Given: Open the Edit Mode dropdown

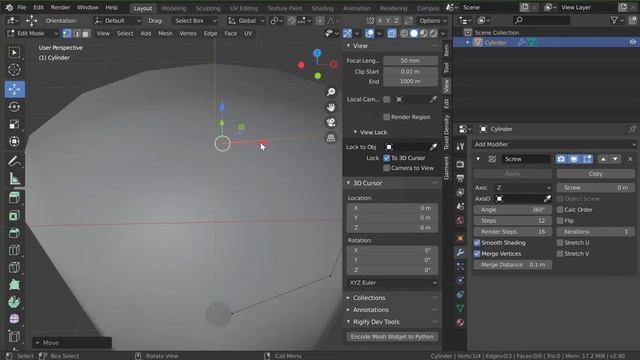Looking at the screenshot, I should coord(33,33).
